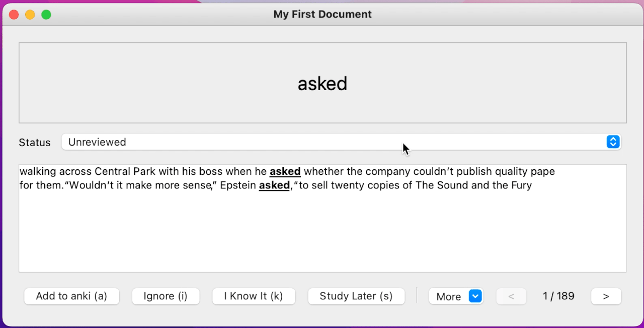Choose Study Later (s) button

356,296
